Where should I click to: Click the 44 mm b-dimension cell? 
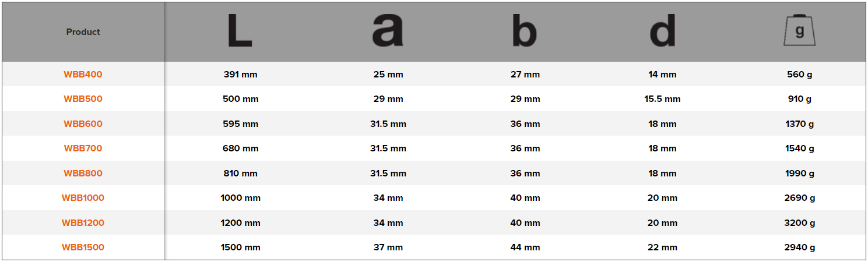pos(525,247)
